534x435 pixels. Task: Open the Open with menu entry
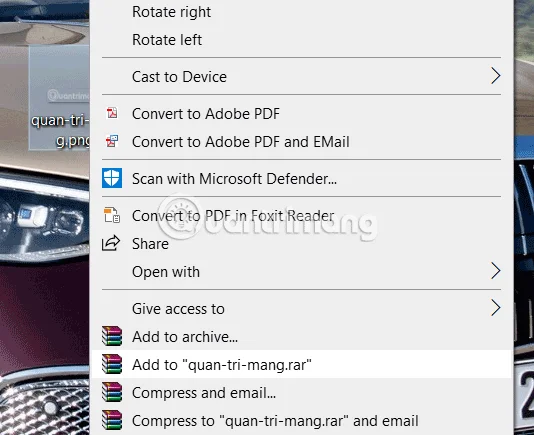(x=302, y=271)
